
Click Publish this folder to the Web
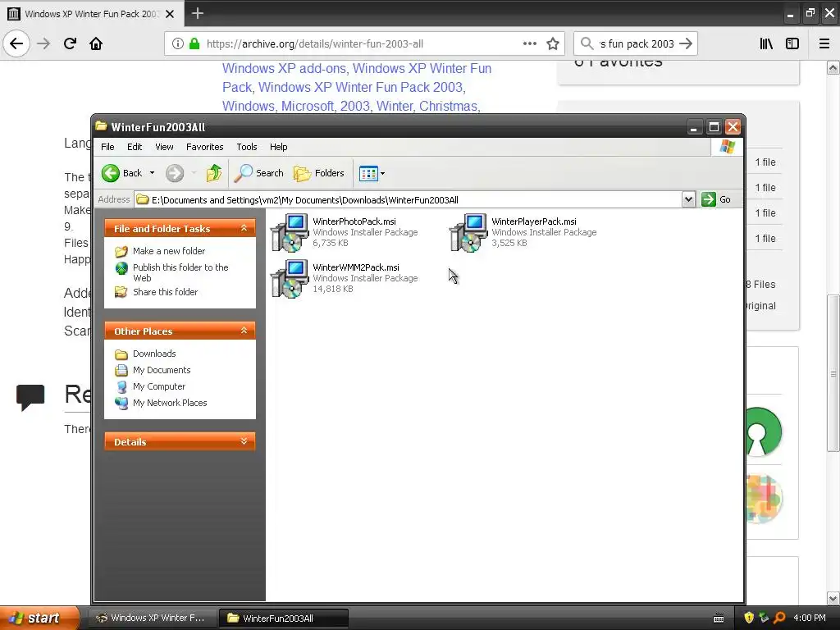tap(180, 272)
